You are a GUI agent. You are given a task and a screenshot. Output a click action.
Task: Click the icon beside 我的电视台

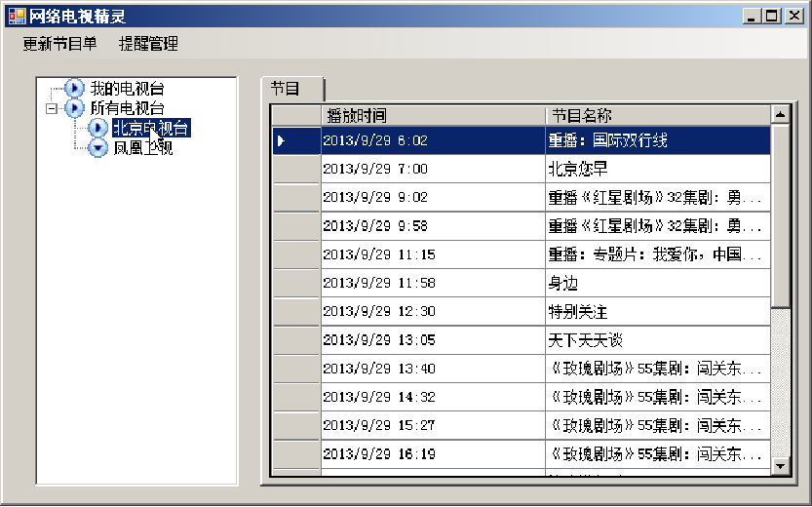point(74,88)
